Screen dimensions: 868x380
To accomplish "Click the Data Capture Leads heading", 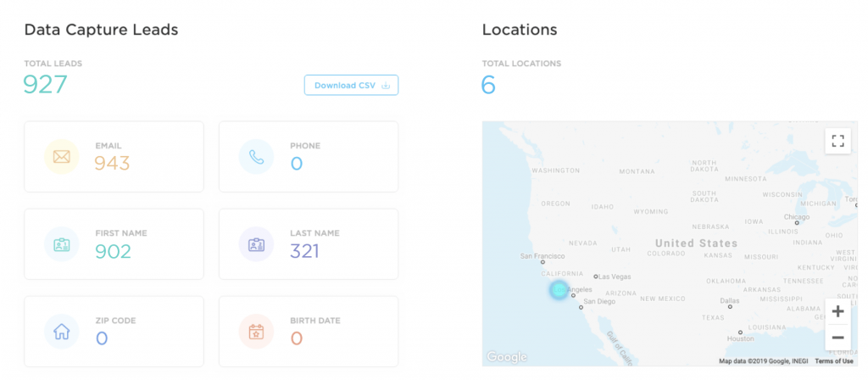I will point(102,30).
